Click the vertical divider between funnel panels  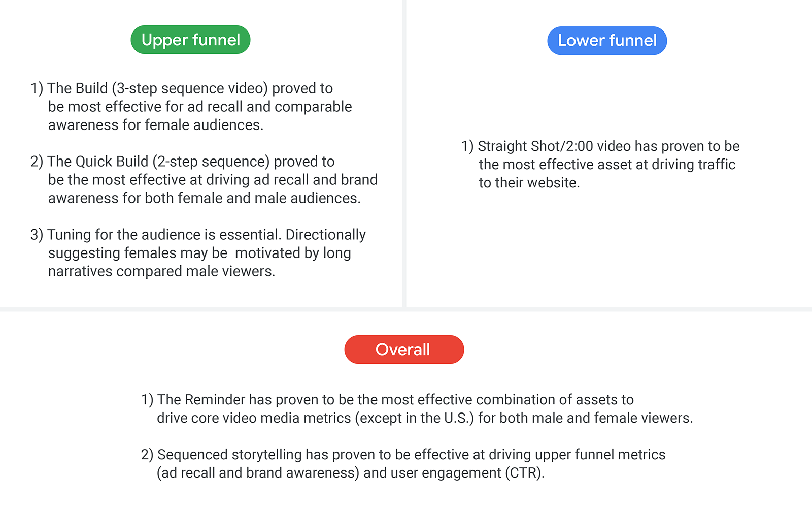pos(404,153)
